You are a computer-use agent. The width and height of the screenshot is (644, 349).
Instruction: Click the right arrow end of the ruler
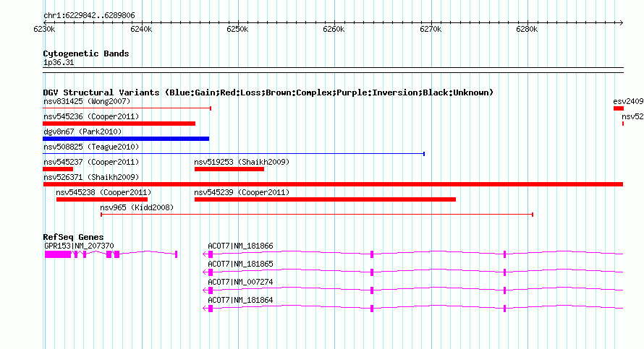621,22
